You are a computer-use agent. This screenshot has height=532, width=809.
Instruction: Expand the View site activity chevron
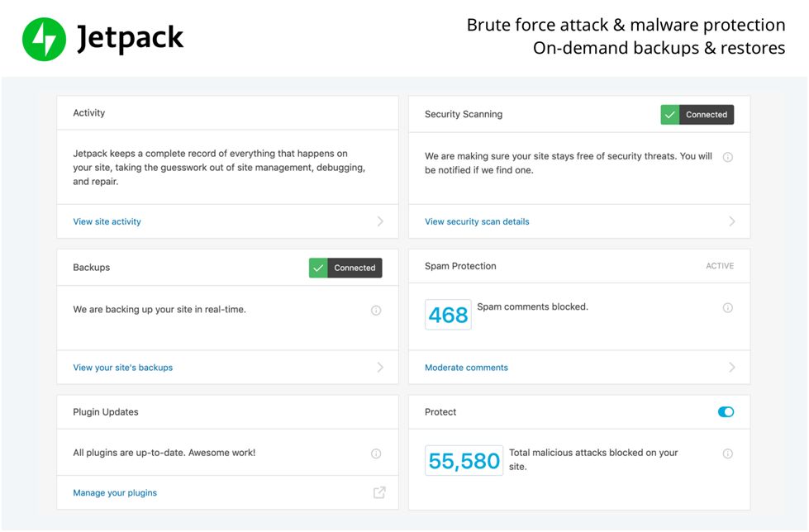click(x=380, y=221)
